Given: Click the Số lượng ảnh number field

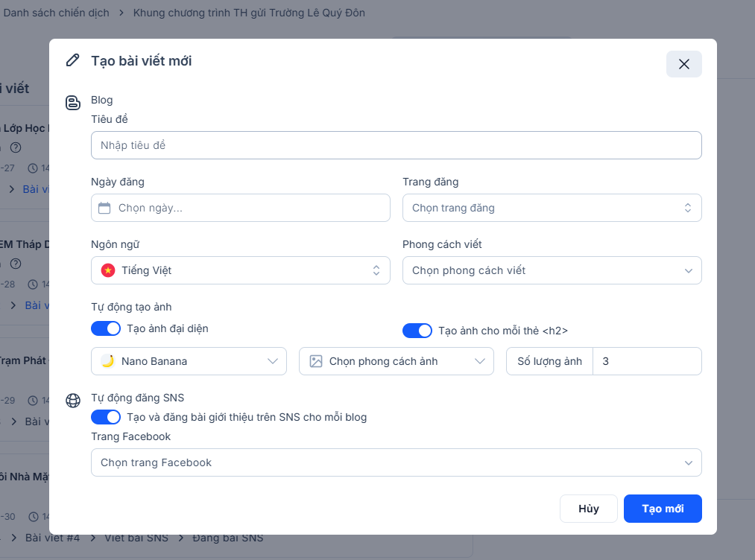Looking at the screenshot, I should [646, 361].
